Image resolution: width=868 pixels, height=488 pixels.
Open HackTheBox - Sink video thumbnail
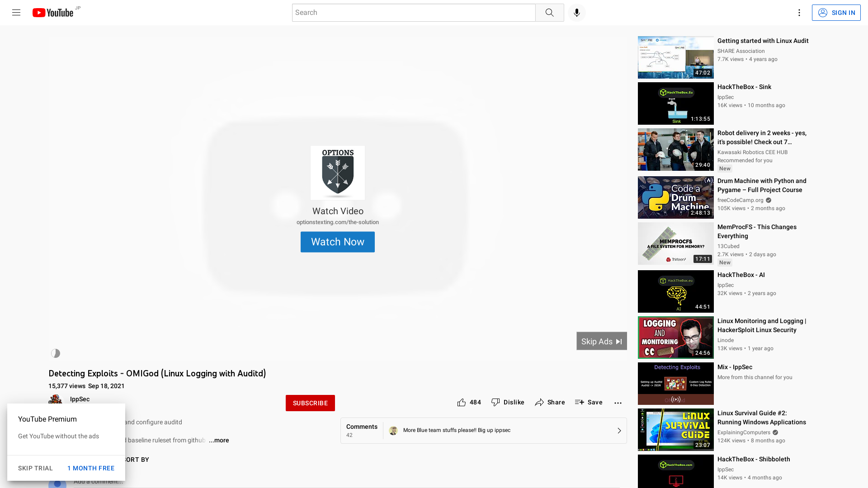[675, 103]
